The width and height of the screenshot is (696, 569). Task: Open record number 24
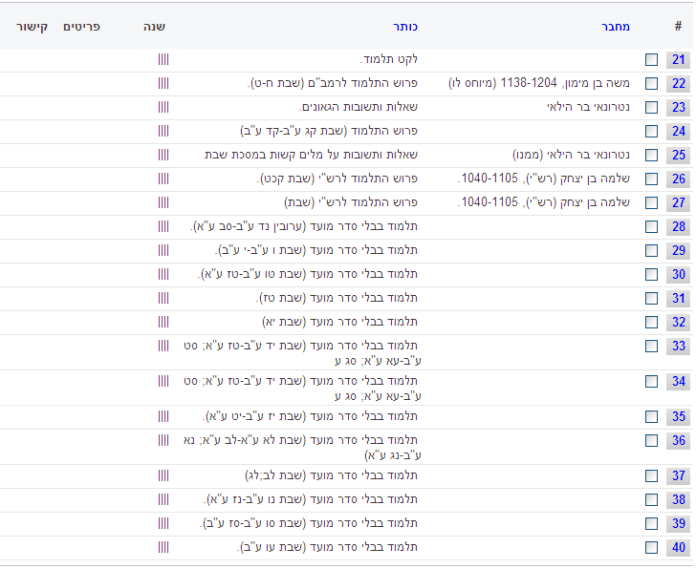click(x=678, y=132)
